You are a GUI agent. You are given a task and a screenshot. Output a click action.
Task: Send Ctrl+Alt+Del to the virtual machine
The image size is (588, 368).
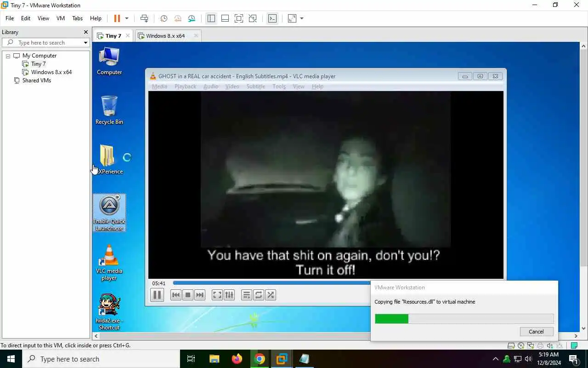point(144,18)
